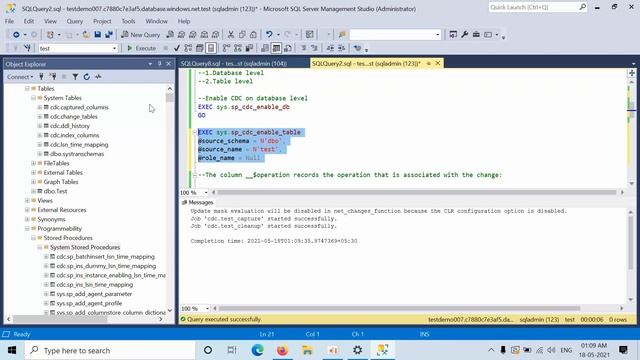This screenshot has height=360, width=640.
Task: Click the editor split pane icon at top right
Action: pyautogui.click(x=631, y=73)
